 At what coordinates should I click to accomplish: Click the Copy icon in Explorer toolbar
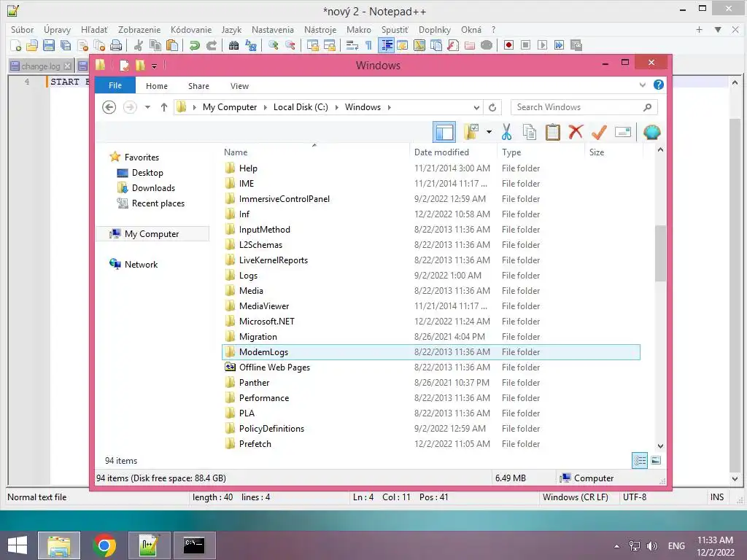pos(530,132)
